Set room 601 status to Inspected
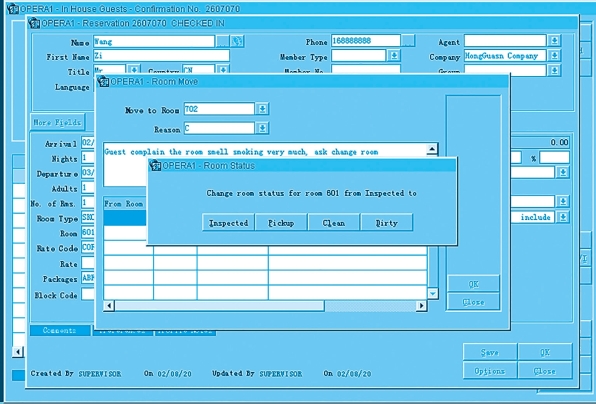 pos(228,223)
